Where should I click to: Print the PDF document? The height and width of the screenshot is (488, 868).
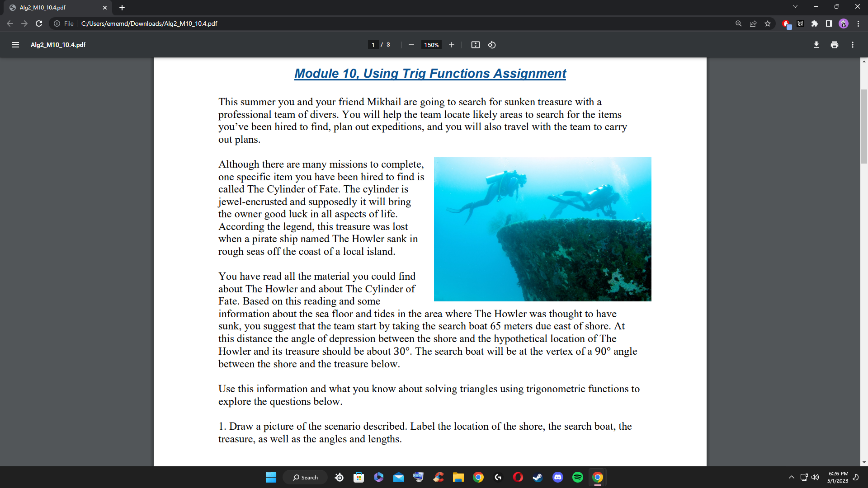(834, 45)
